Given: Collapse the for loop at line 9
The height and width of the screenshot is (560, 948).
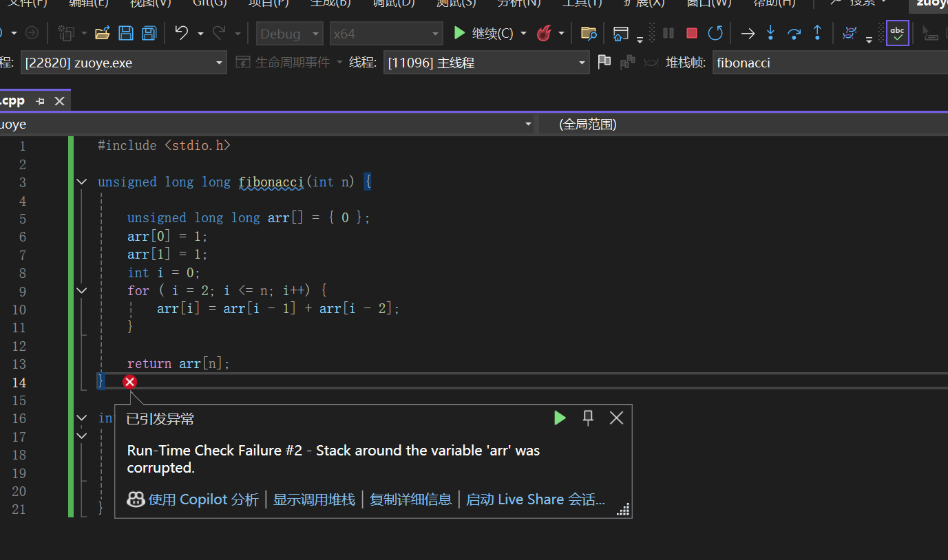Looking at the screenshot, I should click(x=82, y=290).
